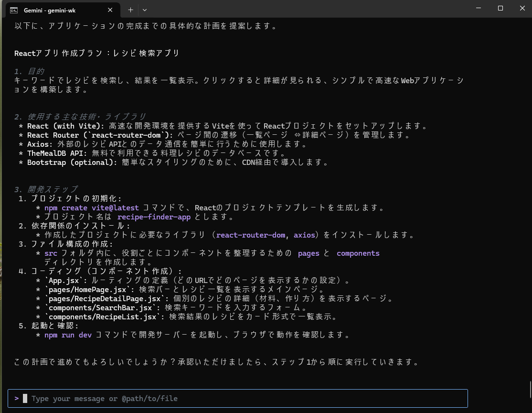Open a new terminal tab with plus button
532x413 pixels.
(x=130, y=10)
